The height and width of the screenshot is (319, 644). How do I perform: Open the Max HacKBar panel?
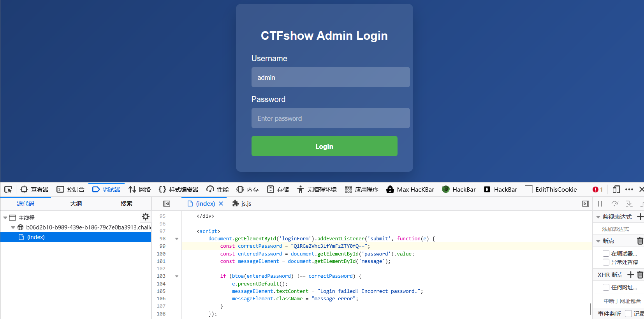[410, 189]
